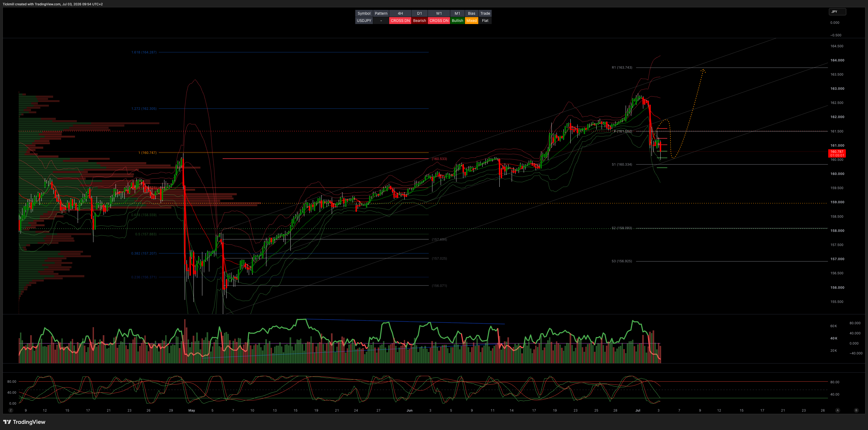Select the S2 (158.093) pivot label
Viewport: 868px width, 430px height.
pos(622,228)
